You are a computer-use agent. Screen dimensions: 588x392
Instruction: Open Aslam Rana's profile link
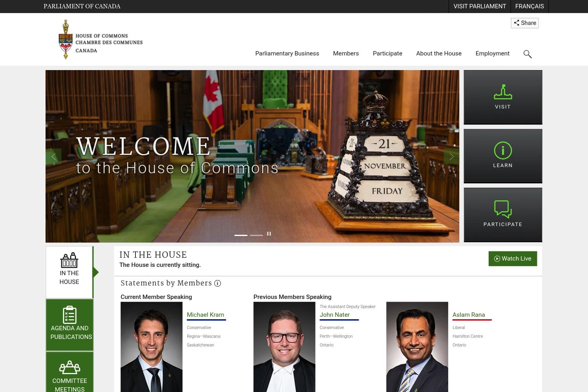(x=468, y=315)
